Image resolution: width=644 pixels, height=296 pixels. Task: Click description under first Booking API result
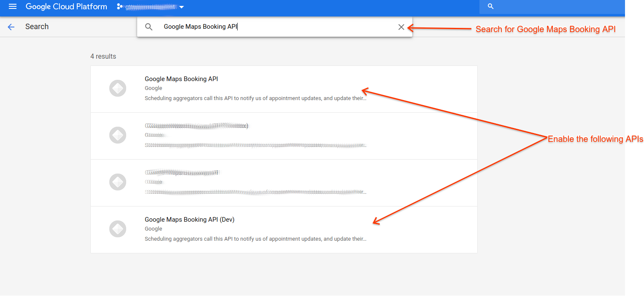(x=255, y=98)
